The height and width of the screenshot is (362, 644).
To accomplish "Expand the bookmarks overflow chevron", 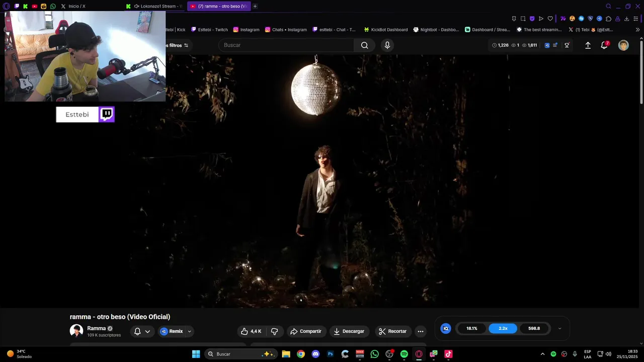I will point(638,30).
